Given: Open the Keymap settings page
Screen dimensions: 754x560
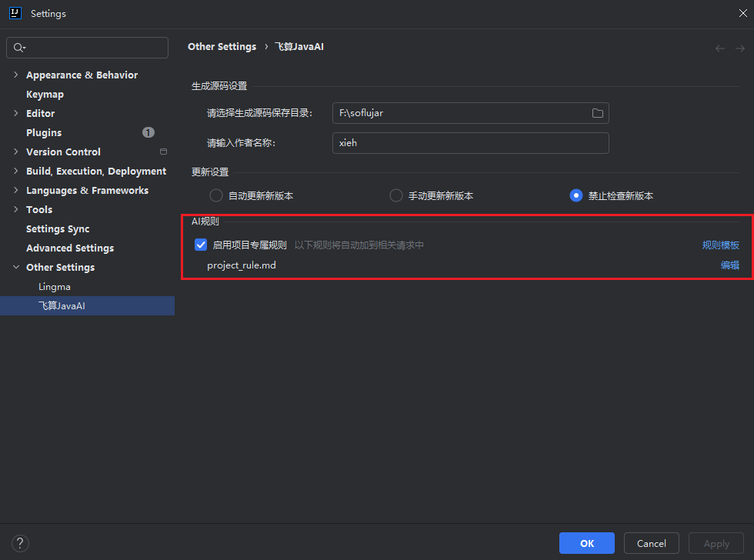Looking at the screenshot, I should 45,94.
